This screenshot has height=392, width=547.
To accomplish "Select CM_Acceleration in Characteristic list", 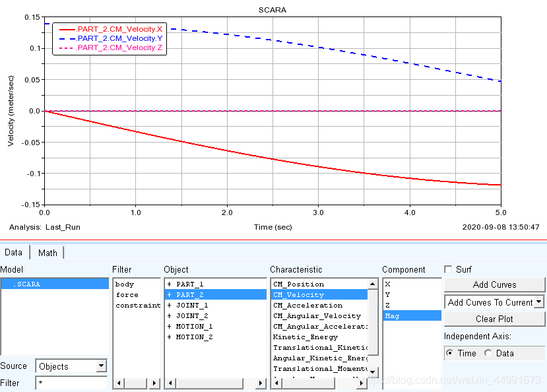I will 307,306.
